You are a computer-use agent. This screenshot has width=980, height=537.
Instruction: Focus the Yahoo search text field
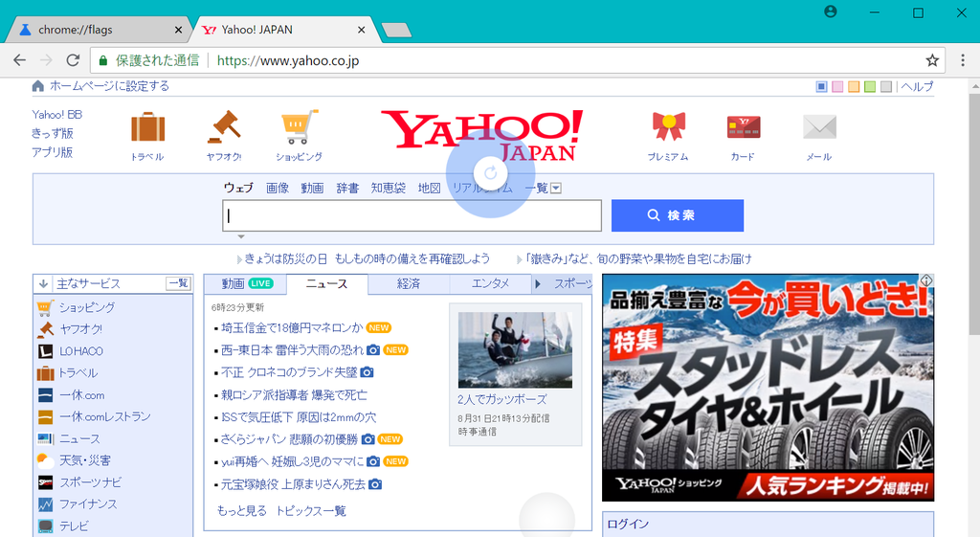412,215
